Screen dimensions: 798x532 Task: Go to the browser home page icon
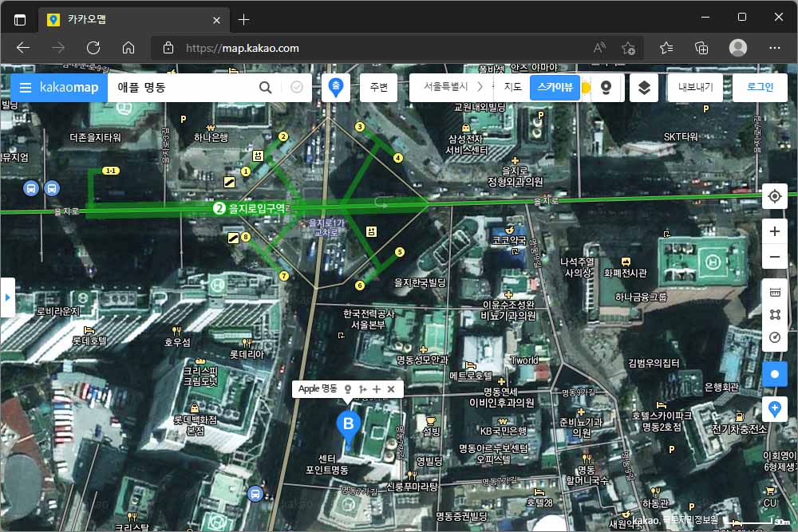point(128,48)
